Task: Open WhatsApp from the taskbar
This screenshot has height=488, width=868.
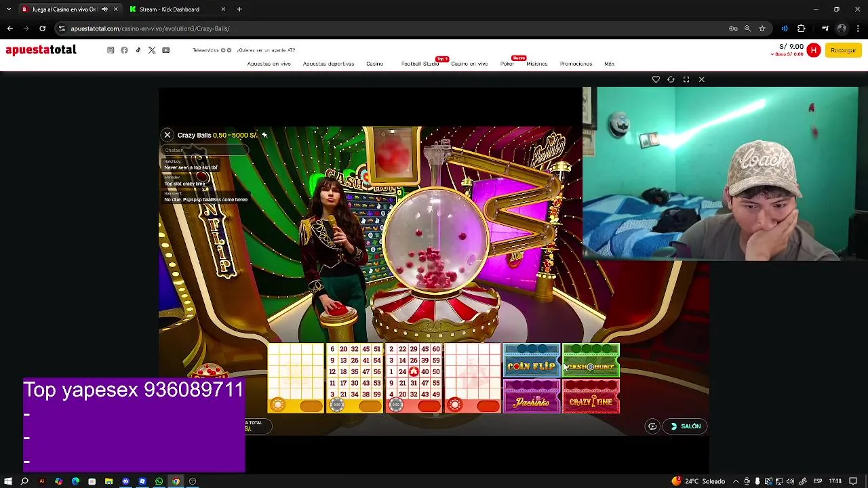Action: pyautogui.click(x=159, y=481)
